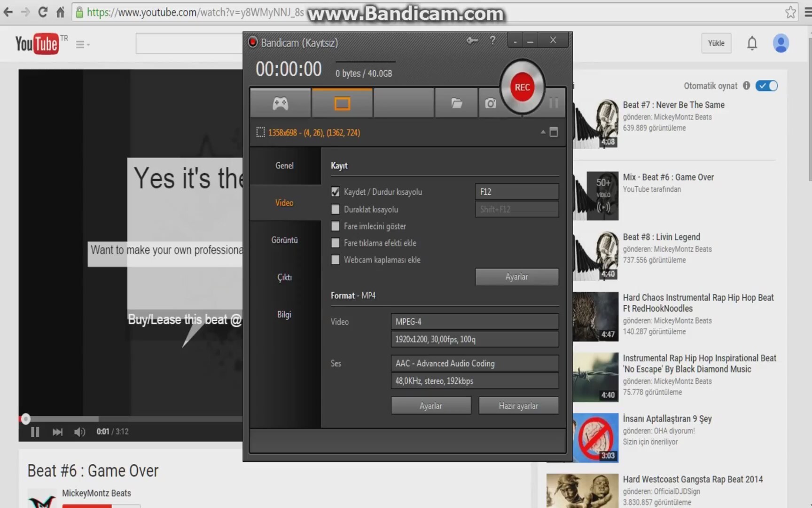812x508 pixels.
Task: Enable Duraklat kısayolu checkbox
Action: coord(335,209)
